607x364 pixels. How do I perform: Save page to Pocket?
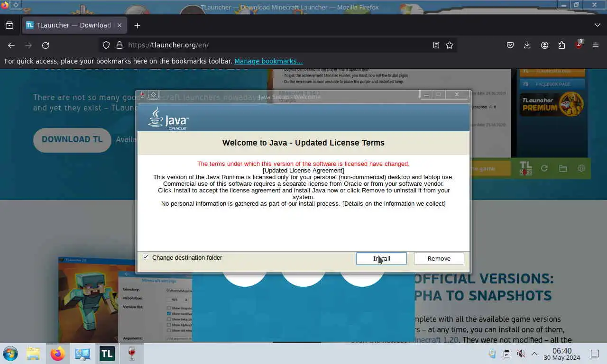(510, 45)
